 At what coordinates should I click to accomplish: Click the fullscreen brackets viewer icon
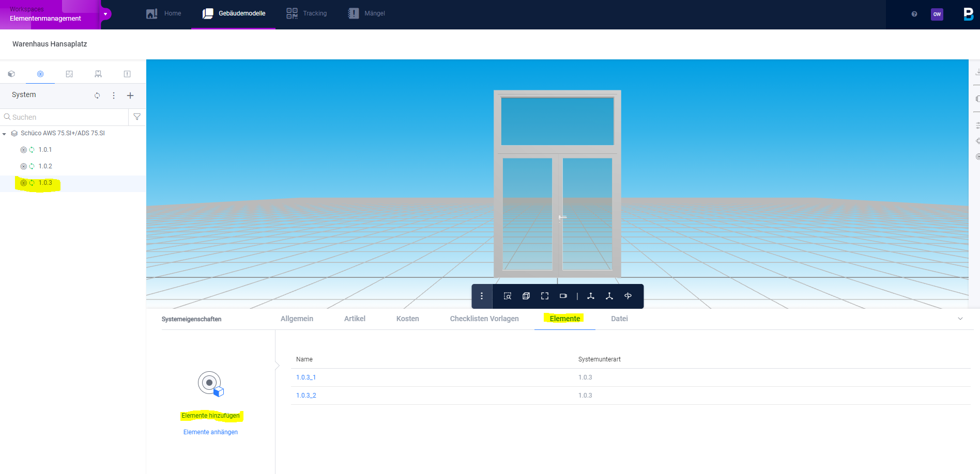coord(545,296)
